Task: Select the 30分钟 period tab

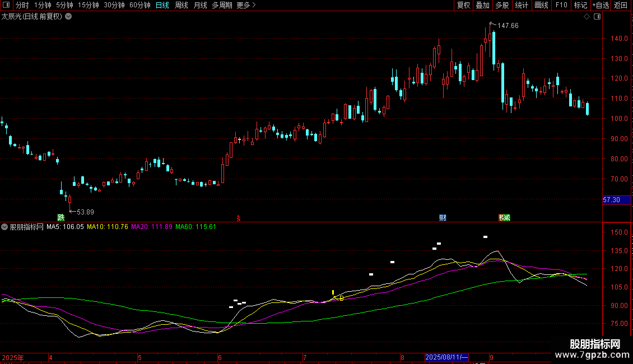Action: (x=114, y=5)
